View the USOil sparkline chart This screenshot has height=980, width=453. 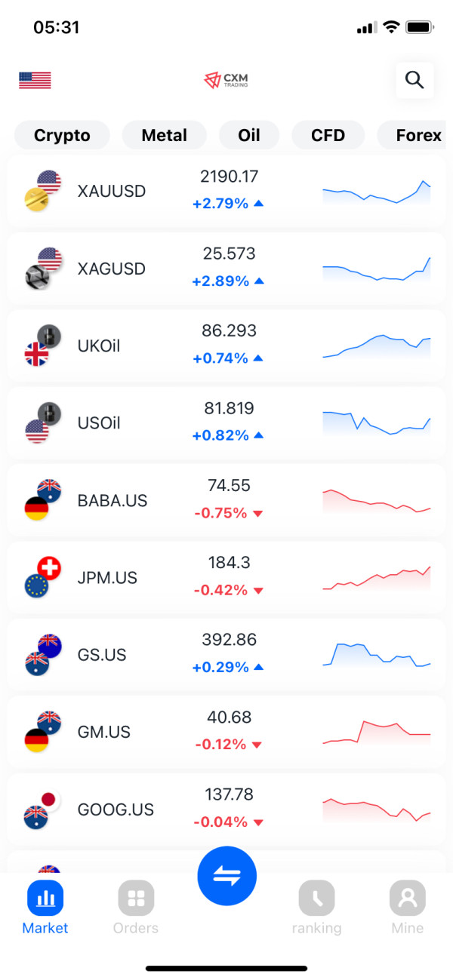coord(376,423)
